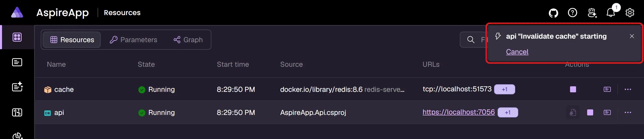The height and width of the screenshot is (139, 644).
Task: Open the Metrics sidebar icon at bottom
Action: (x=17, y=136)
